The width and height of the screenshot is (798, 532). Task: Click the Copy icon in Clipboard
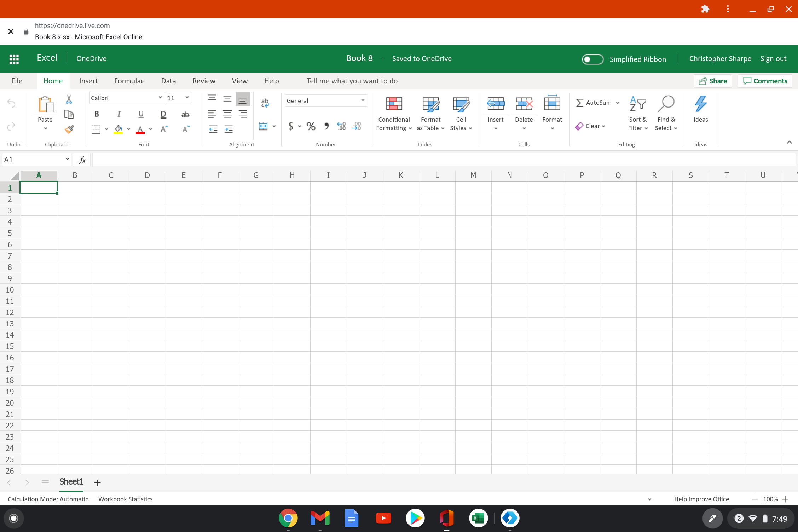[x=69, y=114]
